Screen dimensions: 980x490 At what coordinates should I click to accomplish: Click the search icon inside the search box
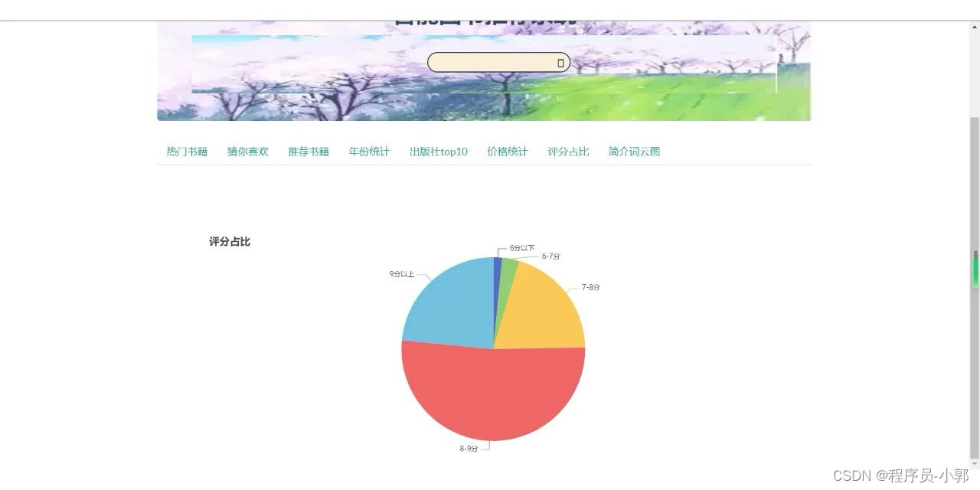coord(560,64)
